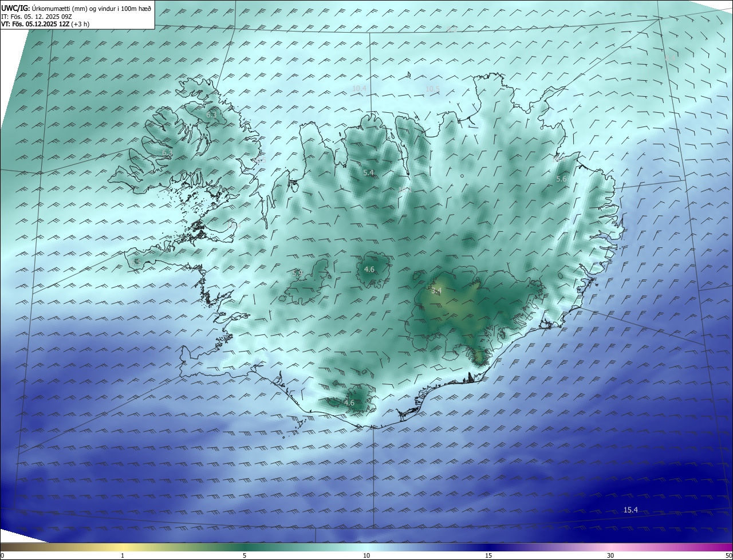Click the color bar tick label '5'
733x560 pixels.
tap(245, 555)
